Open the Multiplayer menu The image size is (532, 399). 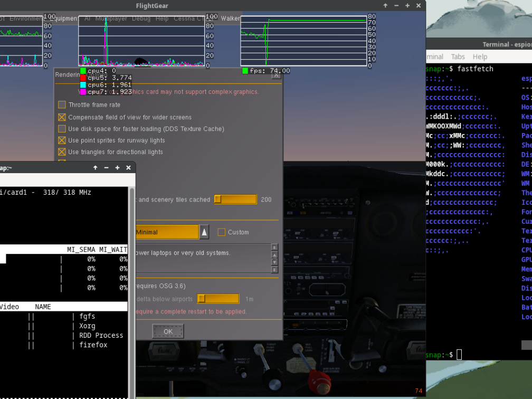coord(112,18)
